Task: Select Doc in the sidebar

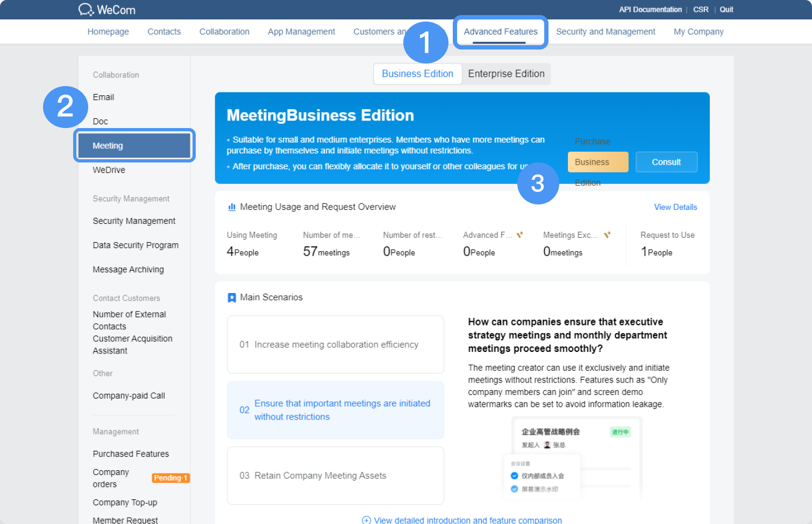Action: coord(100,122)
